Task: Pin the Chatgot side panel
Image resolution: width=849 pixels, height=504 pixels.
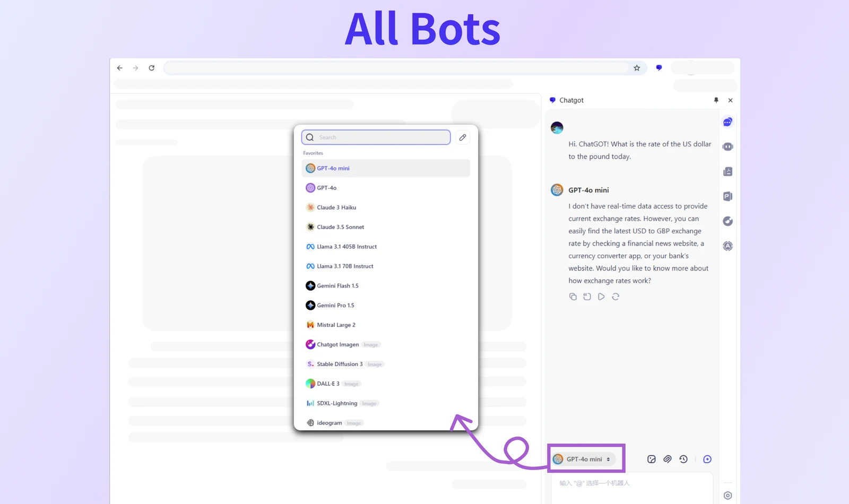Action: coord(716,100)
